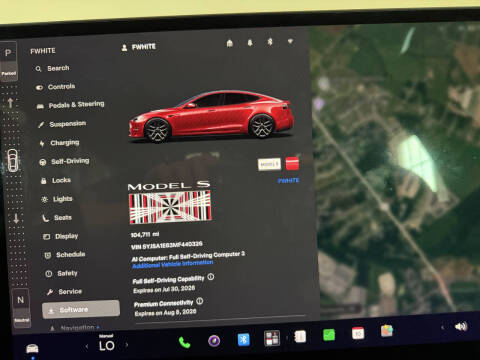Screen dimensions: 480x360
Task: Tap the striped pattern image under Model S
Action: pos(170,207)
